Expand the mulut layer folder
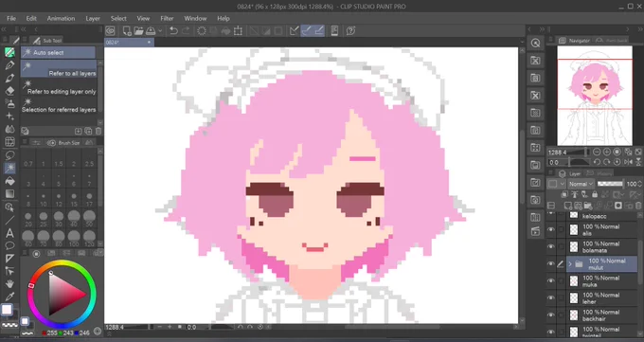644x342 pixels. point(570,264)
